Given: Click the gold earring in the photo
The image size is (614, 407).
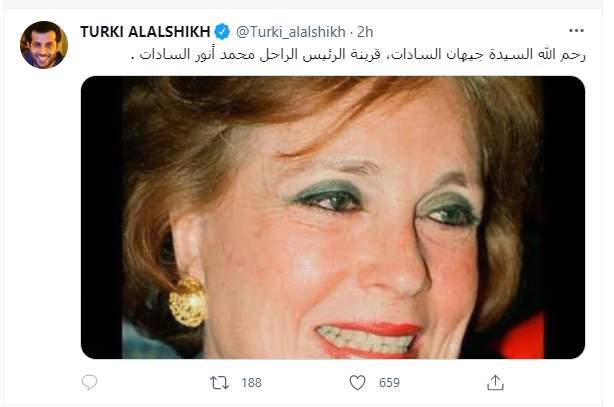Looking at the screenshot, I should click(x=188, y=301).
